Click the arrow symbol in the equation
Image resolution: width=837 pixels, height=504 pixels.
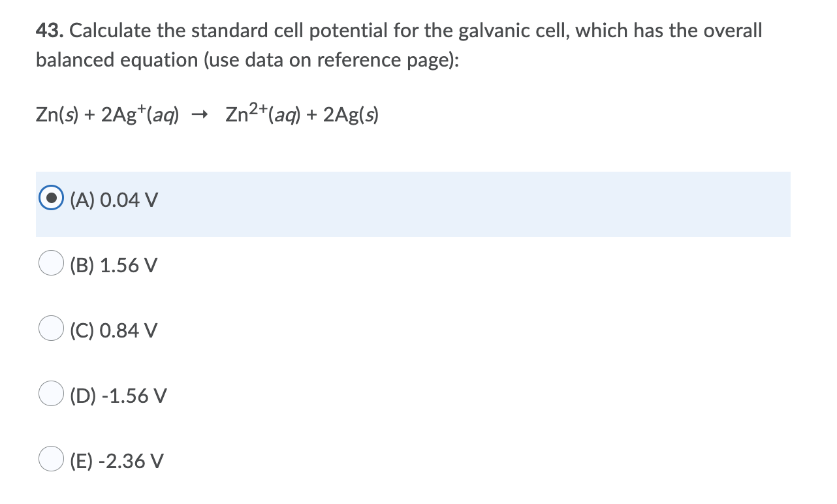pyautogui.click(x=201, y=115)
